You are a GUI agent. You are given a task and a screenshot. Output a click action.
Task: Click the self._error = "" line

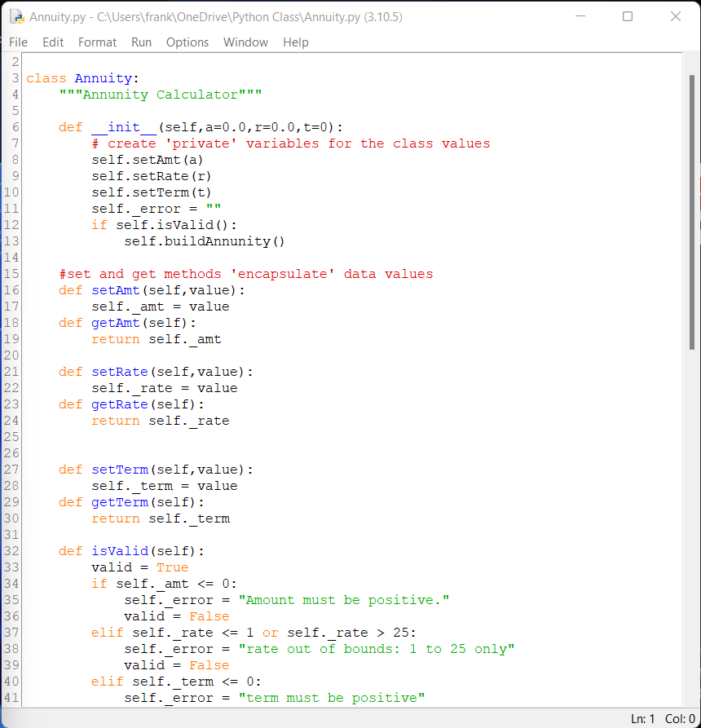point(156,209)
